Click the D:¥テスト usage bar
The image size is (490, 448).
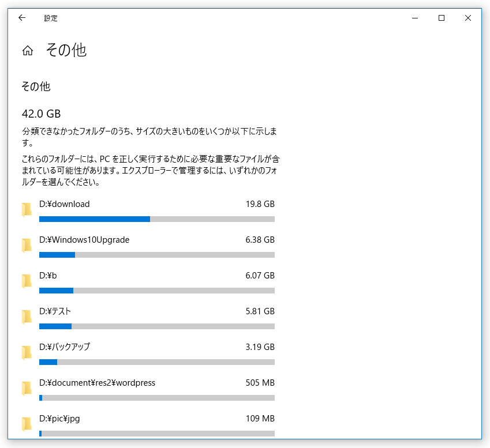click(x=157, y=326)
